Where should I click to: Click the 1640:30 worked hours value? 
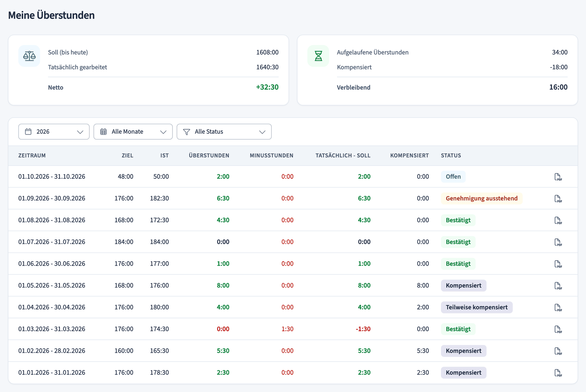[x=267, y=67]
